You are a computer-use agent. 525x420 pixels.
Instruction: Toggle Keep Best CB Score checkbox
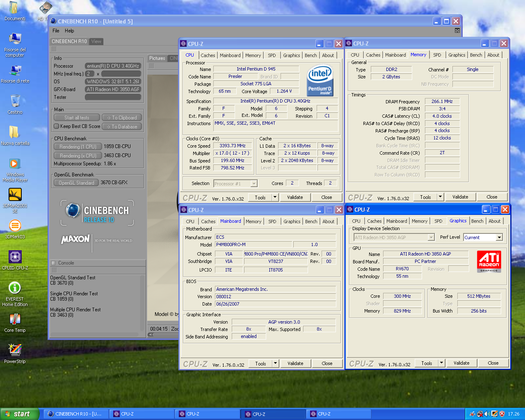57,126
